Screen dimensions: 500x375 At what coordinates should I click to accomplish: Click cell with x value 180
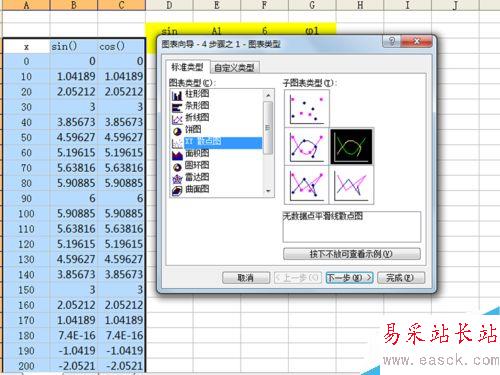[26, 335]
